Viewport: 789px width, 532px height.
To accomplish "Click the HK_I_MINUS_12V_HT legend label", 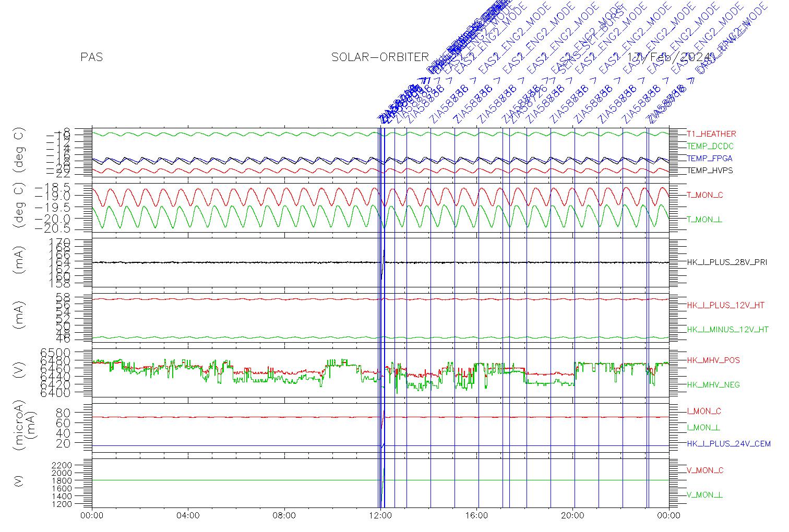I will pos(728,330).
